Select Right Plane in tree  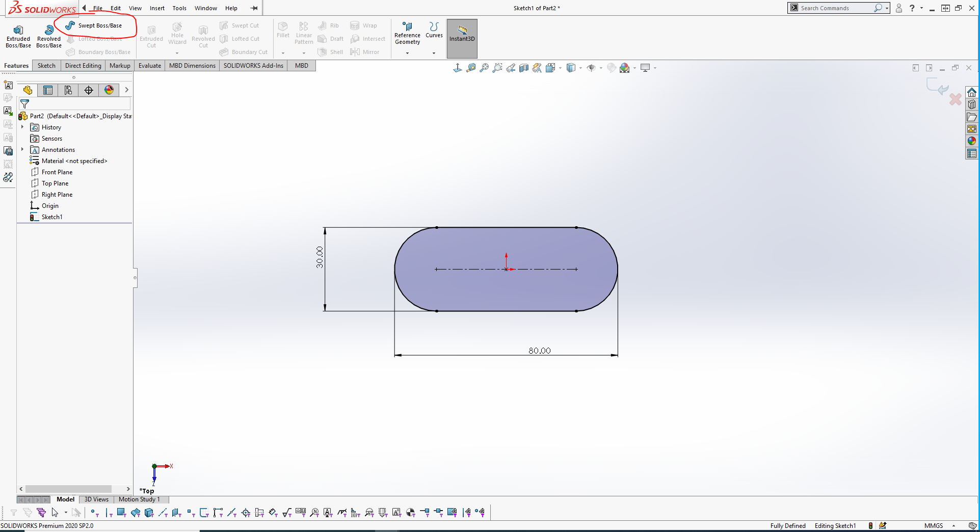51,195
